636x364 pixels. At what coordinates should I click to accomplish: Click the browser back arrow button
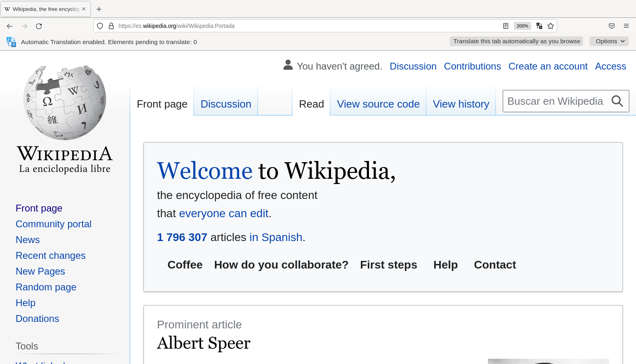pyautogui.click(x=10, y=26)
